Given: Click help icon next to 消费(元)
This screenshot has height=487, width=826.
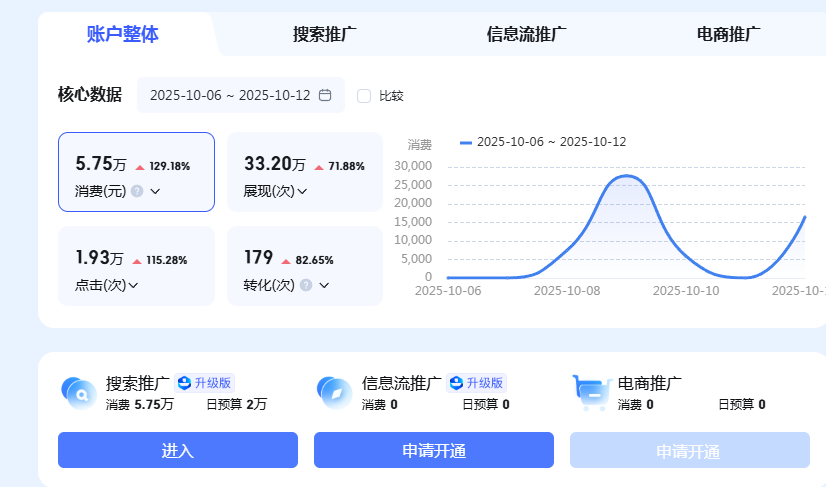Looking at the screenshot, I should coord(137,191).
